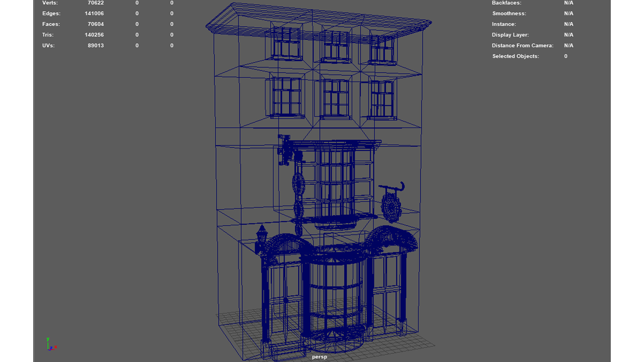Click the Edges count 141006
Image resolution: width=644 pixels, height=362 pixels.
[x=94, y=13]
